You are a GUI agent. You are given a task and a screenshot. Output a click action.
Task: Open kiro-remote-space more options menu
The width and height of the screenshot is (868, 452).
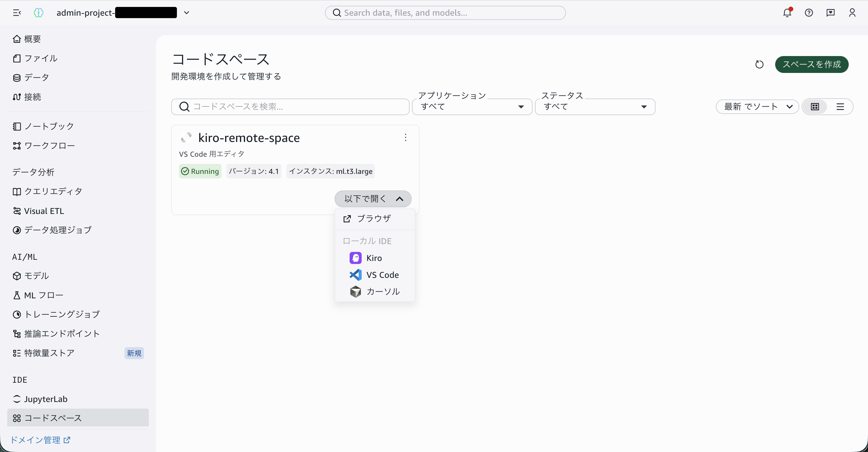coord(405,137)
